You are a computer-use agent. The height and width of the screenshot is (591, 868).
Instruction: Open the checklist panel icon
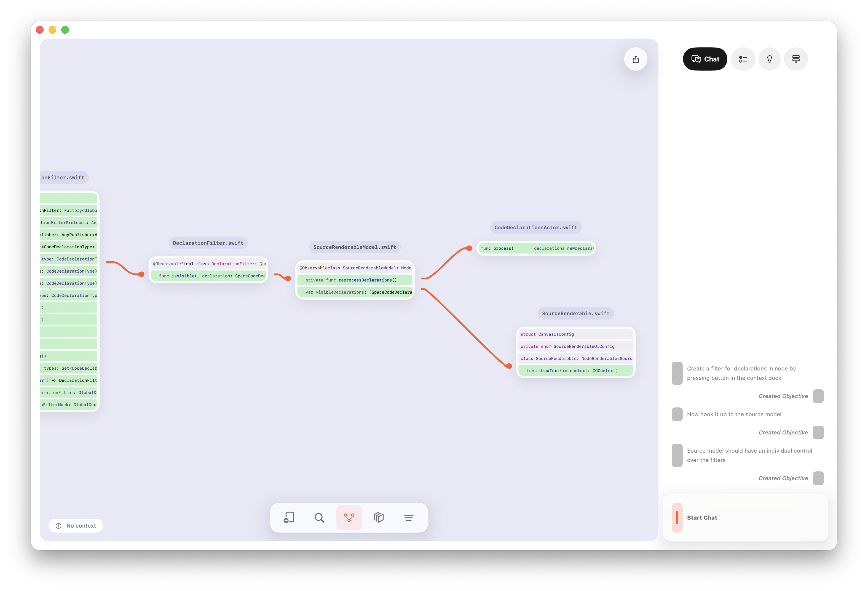[x=743, y=59]
